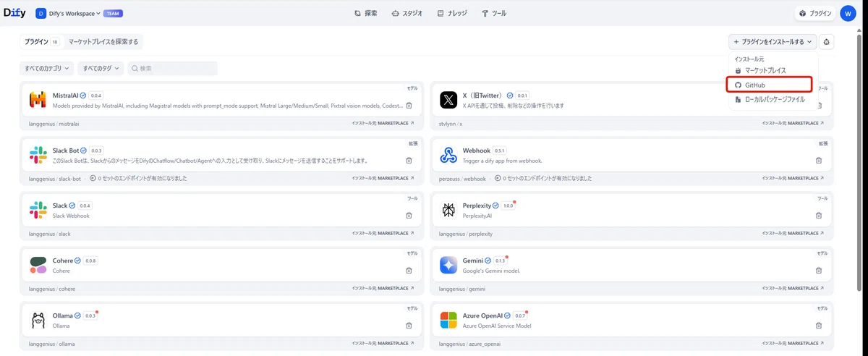Screen dimensions: 868x356
Task: Switch to マーケットプレイスを探索する tab
Action: tap(103, 42)
